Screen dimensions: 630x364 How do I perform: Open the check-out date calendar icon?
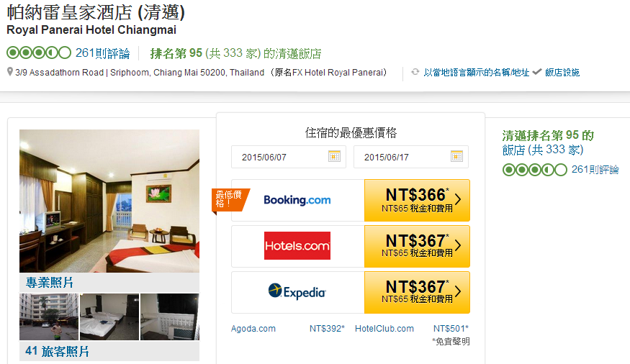[x=456, y=156]
